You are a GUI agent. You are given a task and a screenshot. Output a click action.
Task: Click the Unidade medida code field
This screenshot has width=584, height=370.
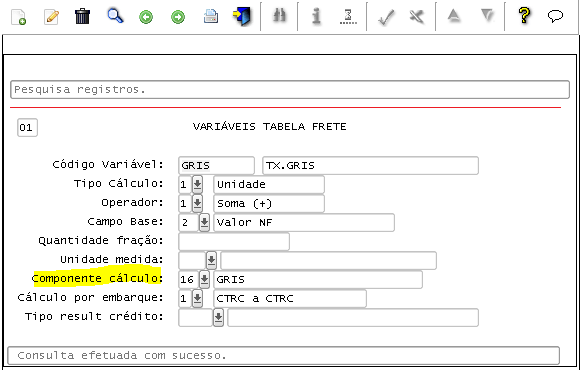(x=192, y=260)
